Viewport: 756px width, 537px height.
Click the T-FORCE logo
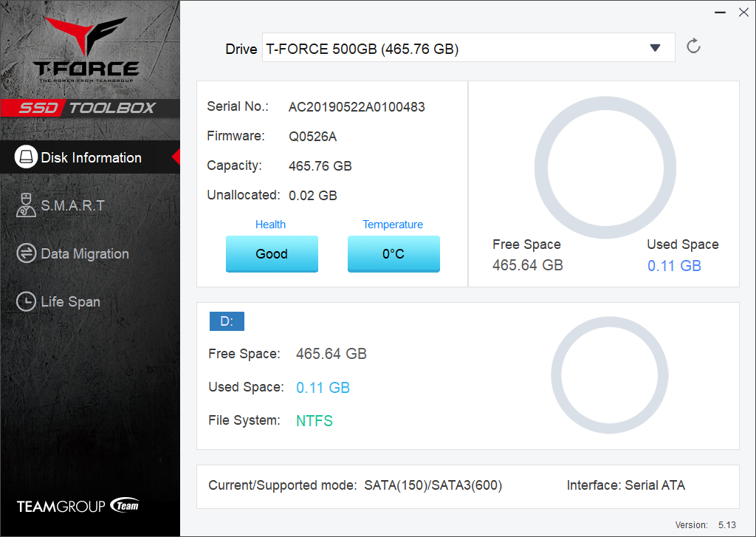(86, 49)
